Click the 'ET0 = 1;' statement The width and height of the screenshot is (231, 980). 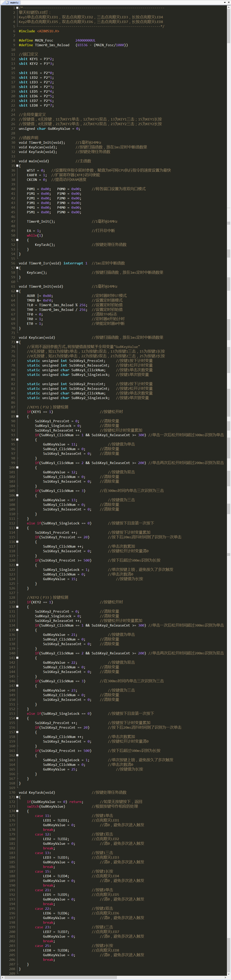(35, 323)
